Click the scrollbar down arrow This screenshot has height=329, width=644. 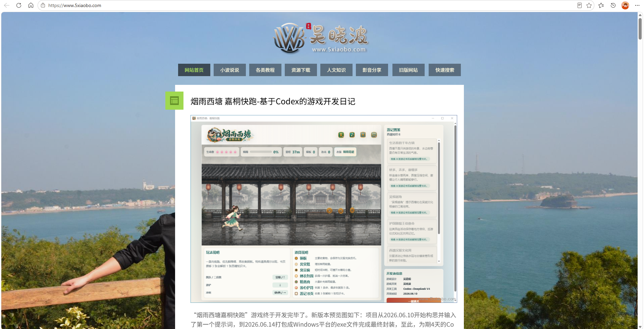640,326
